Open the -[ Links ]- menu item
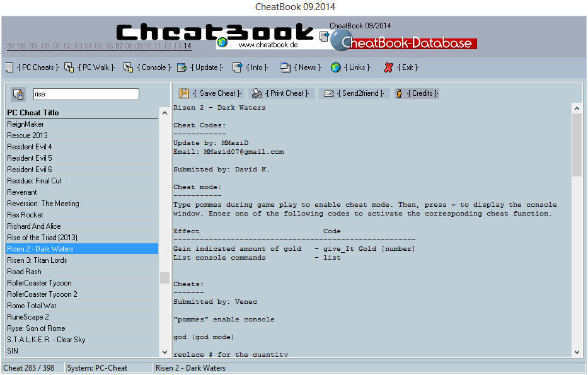The height and width of the screenshot is (375, 588). coord(357,67)
